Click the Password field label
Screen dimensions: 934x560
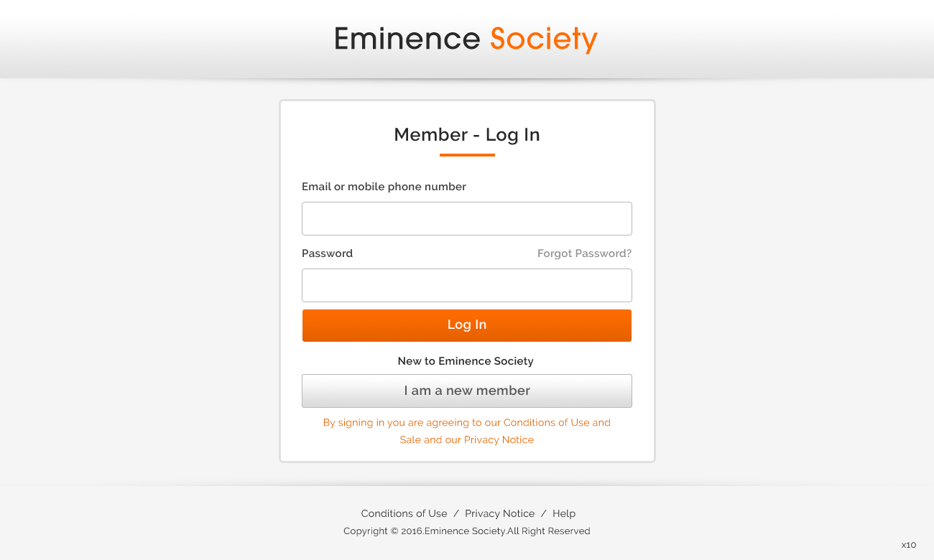[x=327, y=253]
